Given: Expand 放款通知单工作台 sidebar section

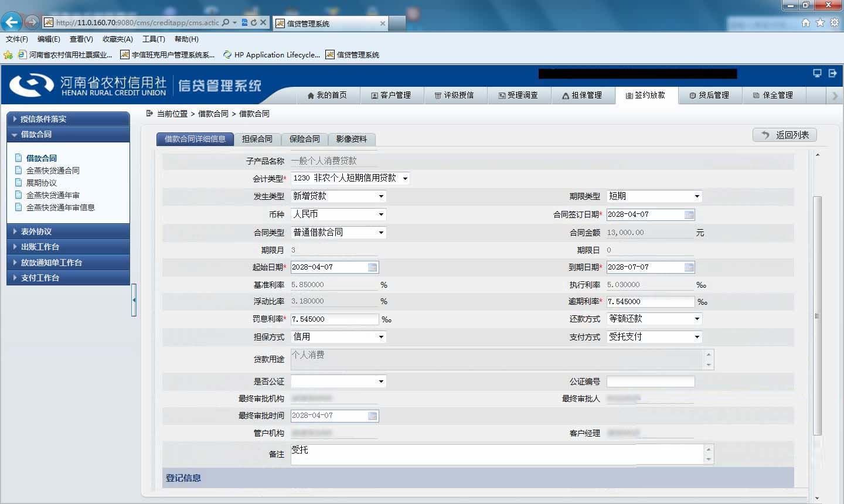Looking at the screenshot, I should click(68, 263).
